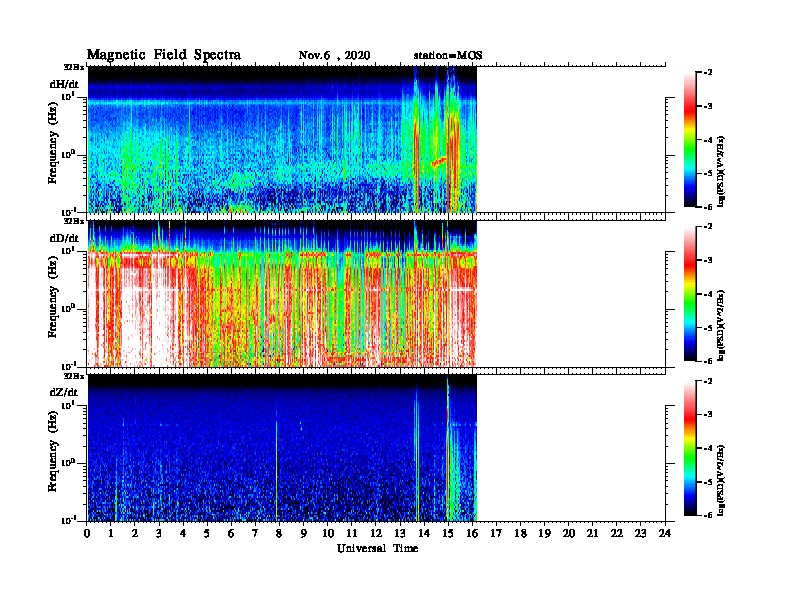This screenshot has width=792, height=612.
Task: Click hour "0" on Universal Time axis
Action: 87,534
